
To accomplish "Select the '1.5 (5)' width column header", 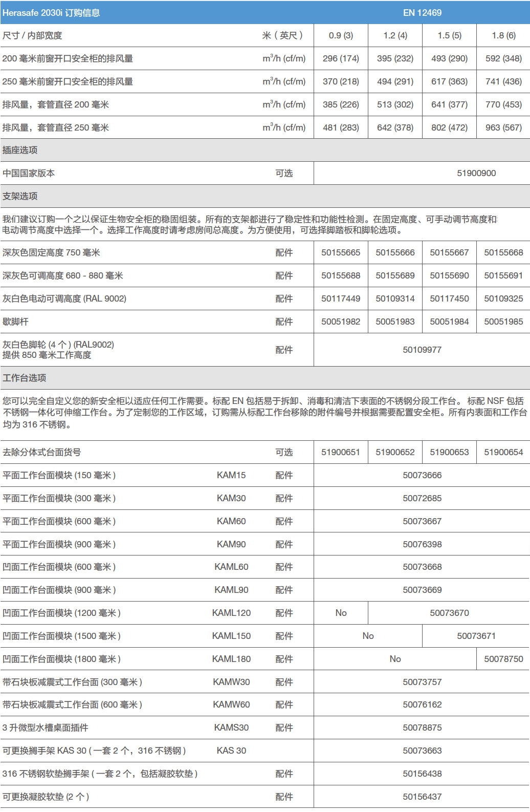I will pos(449,35).
